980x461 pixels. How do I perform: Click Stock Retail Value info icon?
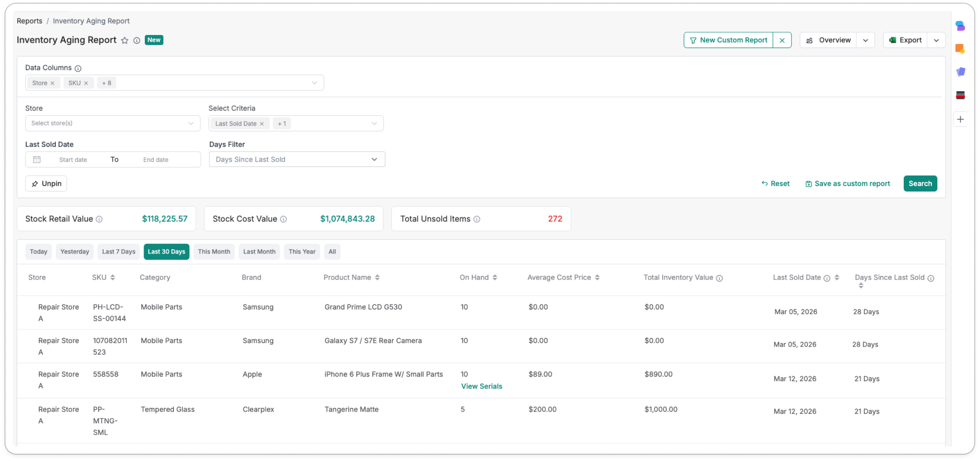[x=99, y=219]
